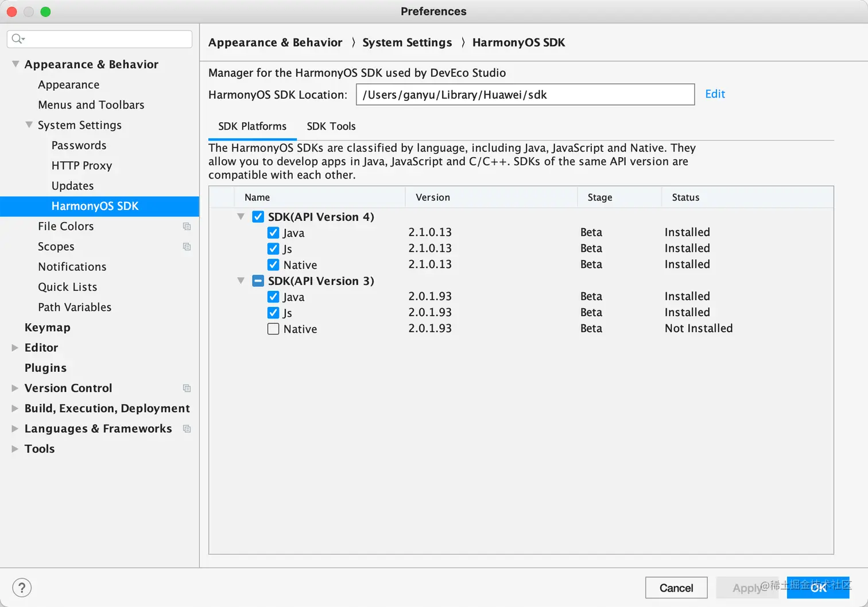Uncheck Native under API Version 4
Viewport: 868px width, 607px height.
tap(273, 265)
